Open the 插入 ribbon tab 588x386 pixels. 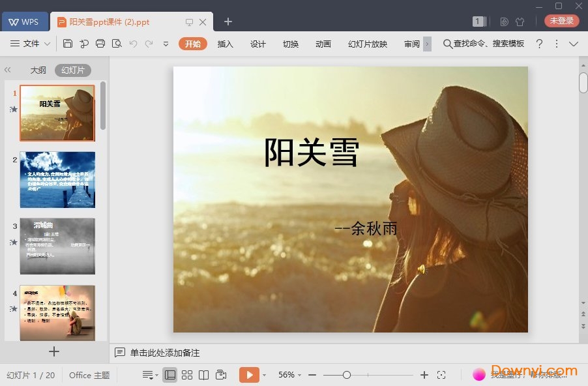(x=225, y=44)
